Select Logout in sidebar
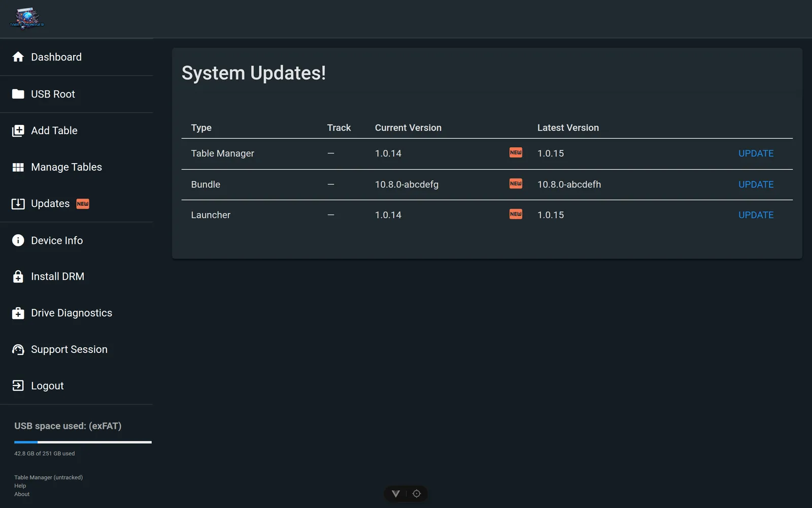The width and height of the screenshot is (812, 508). tap(77, 386)
